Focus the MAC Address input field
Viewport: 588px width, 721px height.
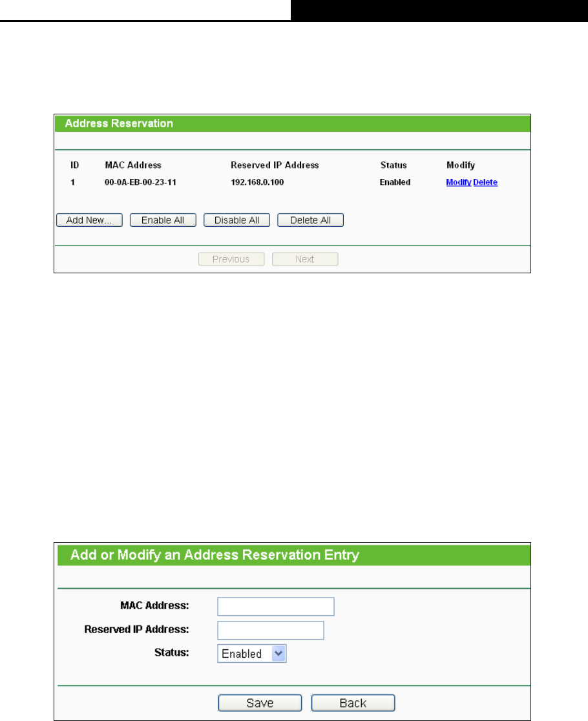coord(276,607)
